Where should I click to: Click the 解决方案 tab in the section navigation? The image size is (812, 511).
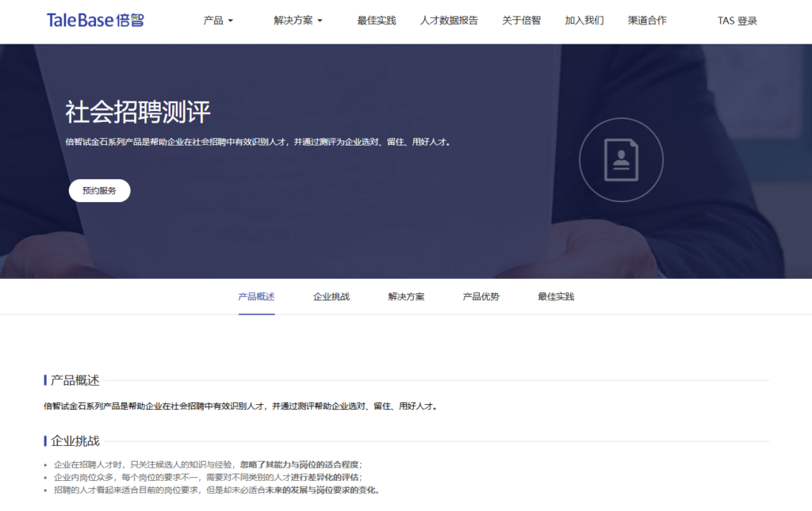tap(405, 296)
